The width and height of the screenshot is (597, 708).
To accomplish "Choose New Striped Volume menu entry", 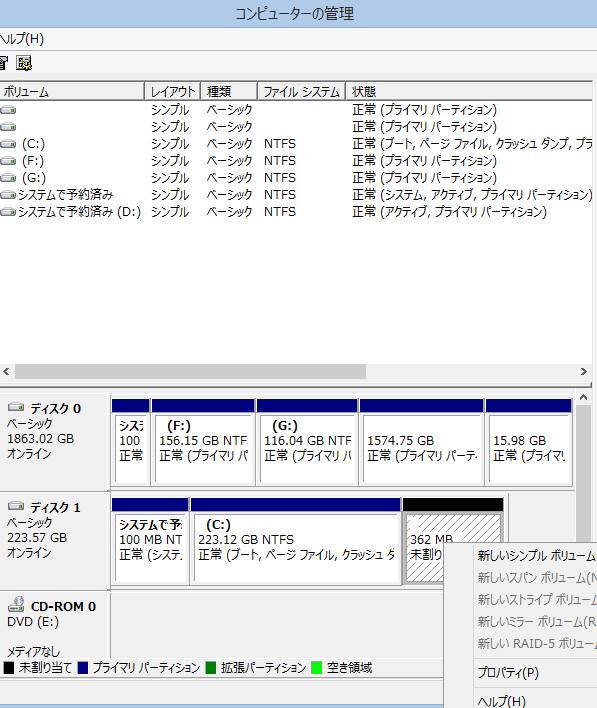I will tap(536, 600).
